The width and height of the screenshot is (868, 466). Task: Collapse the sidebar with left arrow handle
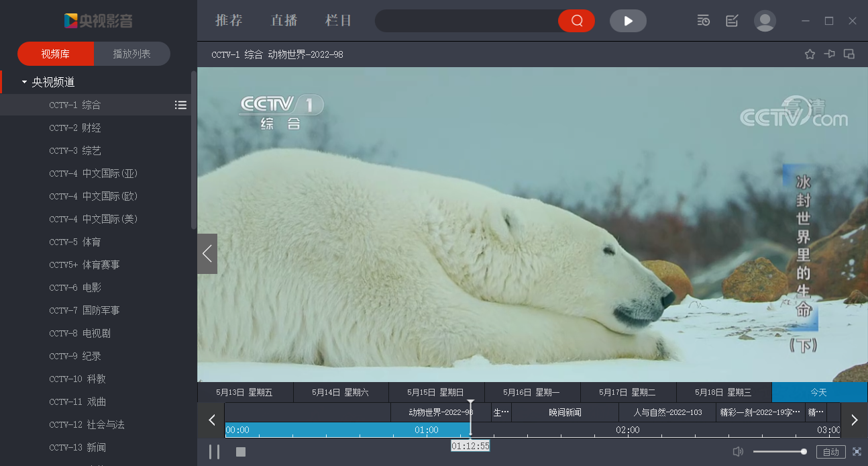[x=207, y=254]
